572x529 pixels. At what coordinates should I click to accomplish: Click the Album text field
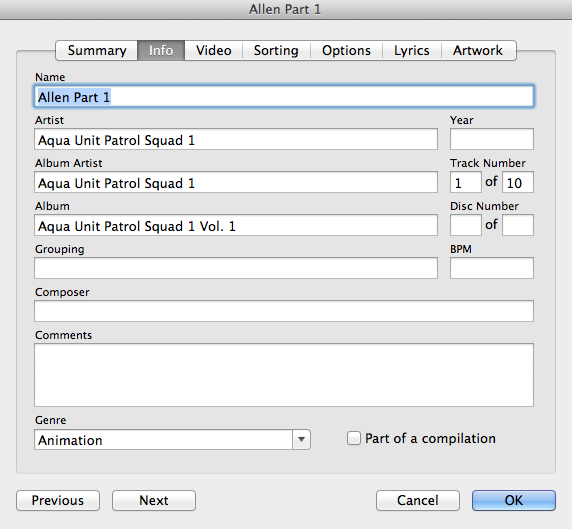(236, 225)
